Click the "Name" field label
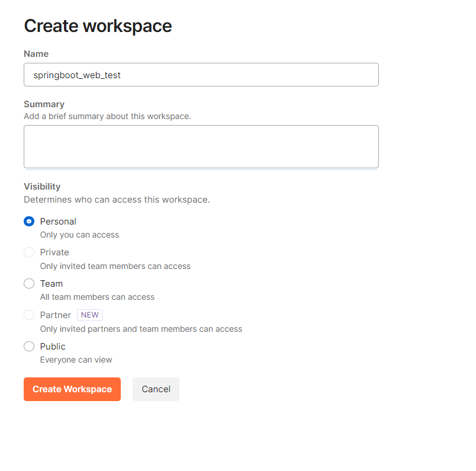Viewport: 476px width, 471px height. coord(36,54)
